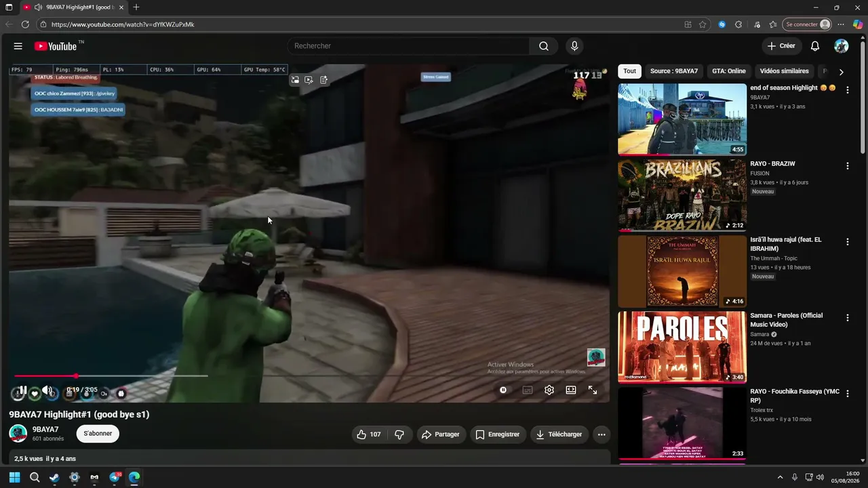This screenshot has height=488, width=868.
Task: Select the Source : 9BAYA7 chip
Action: point(674,71)
